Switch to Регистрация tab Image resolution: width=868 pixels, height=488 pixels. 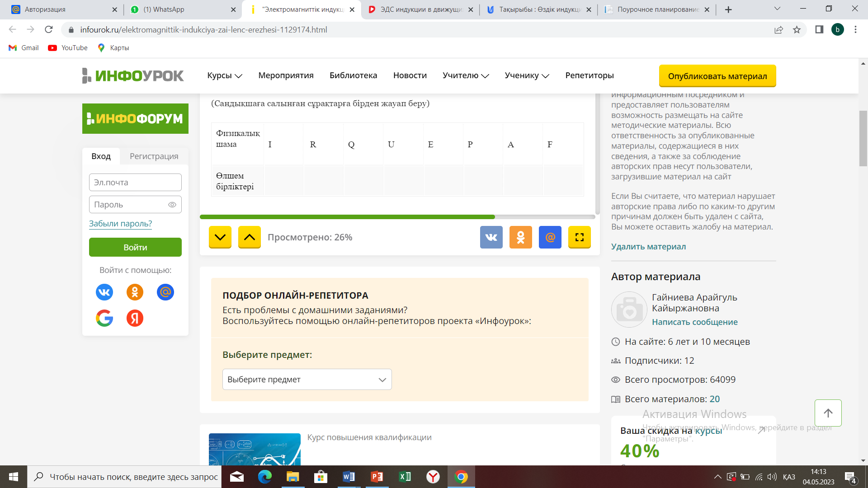coord(154,156)
